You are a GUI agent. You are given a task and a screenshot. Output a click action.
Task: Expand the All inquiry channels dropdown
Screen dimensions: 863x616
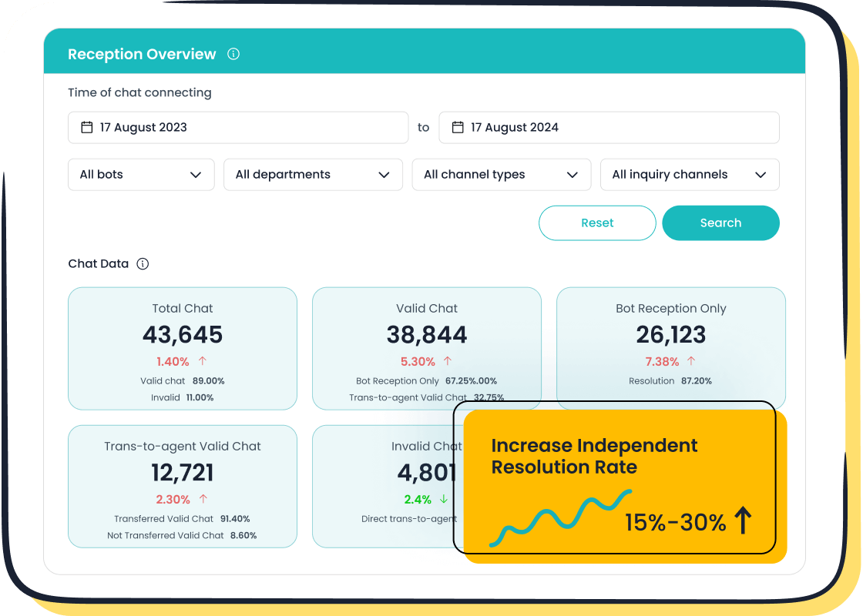(x=689, y=174)
